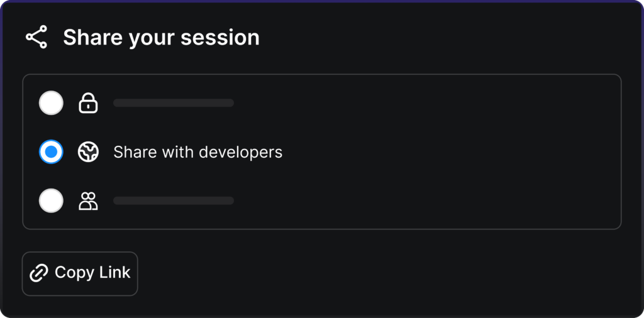Click the Copy Link text label

(x=92, y=273)
